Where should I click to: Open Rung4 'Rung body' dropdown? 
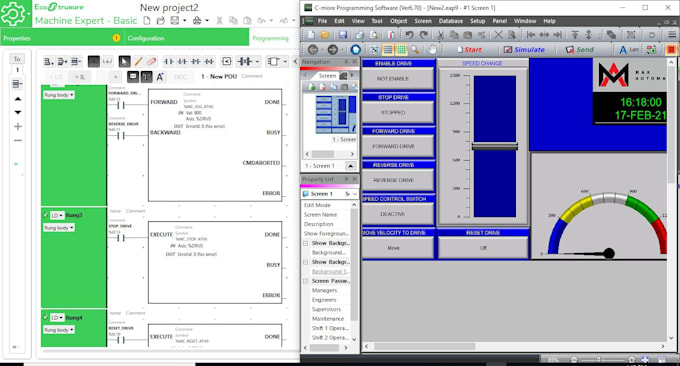(59, 330)
